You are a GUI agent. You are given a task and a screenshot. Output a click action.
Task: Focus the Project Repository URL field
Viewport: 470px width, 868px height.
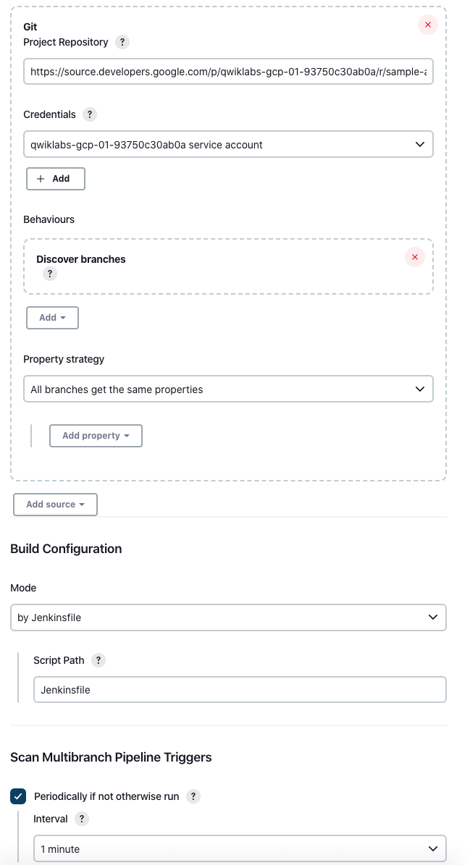click(x=228, y=72)
